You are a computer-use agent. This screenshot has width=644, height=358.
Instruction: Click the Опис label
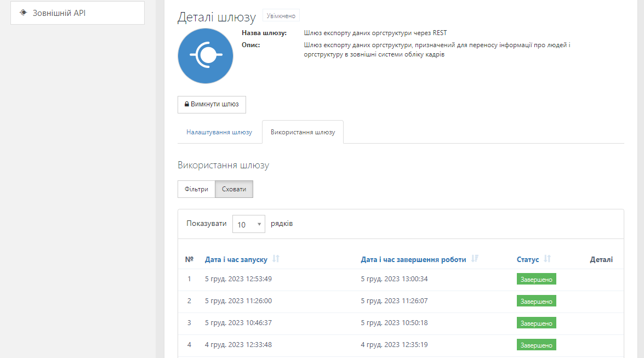(x=250, y=45)
